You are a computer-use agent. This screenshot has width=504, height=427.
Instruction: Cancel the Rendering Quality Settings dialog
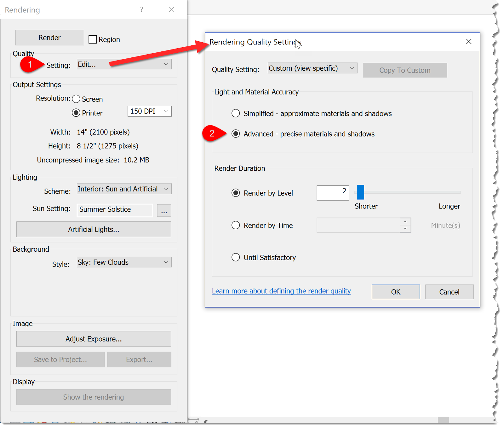(449, 292)
